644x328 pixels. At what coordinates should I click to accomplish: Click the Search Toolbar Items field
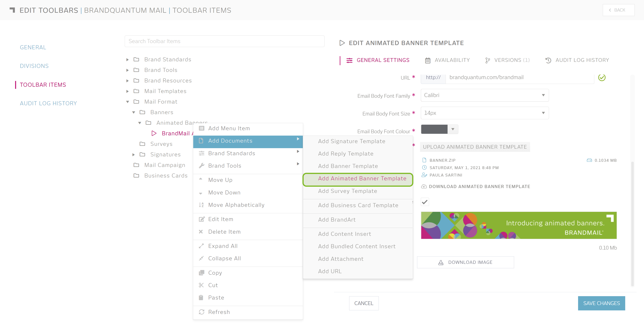coord(224,41)
